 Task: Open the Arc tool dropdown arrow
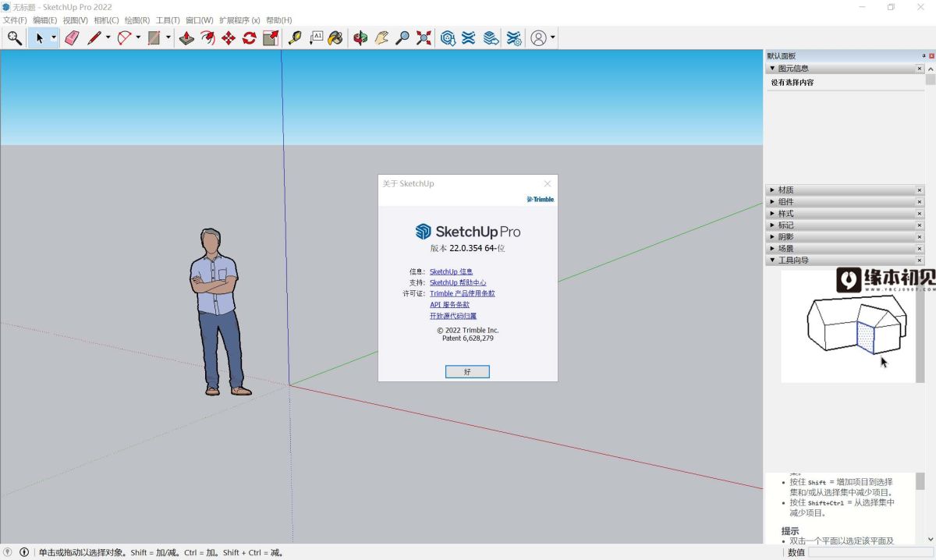pos(138,37)
